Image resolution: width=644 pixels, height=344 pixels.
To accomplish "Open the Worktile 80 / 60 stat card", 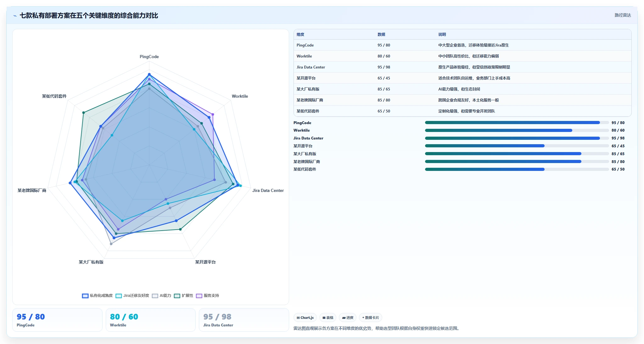I will pos(151,320).
